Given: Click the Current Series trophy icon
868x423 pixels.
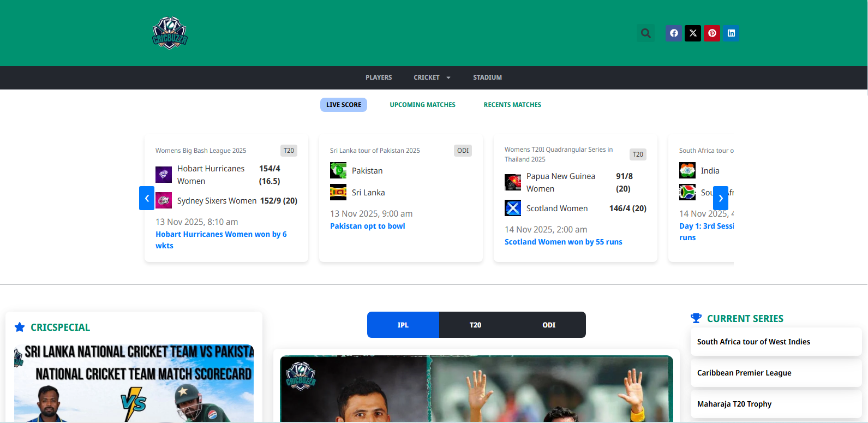Looking at the screenshot, I should 696,318.
